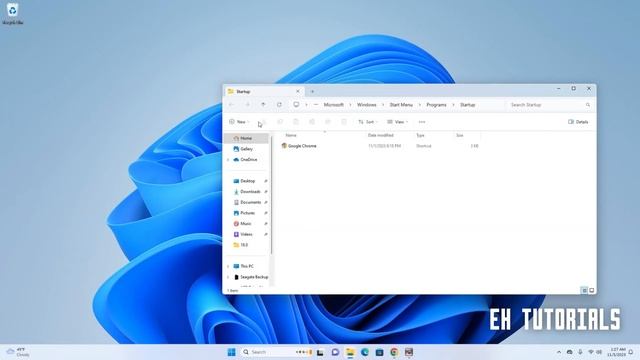Select Startup in the breadcrumb path
Screen dimensions: 640x360
click(x=468, y=104)
